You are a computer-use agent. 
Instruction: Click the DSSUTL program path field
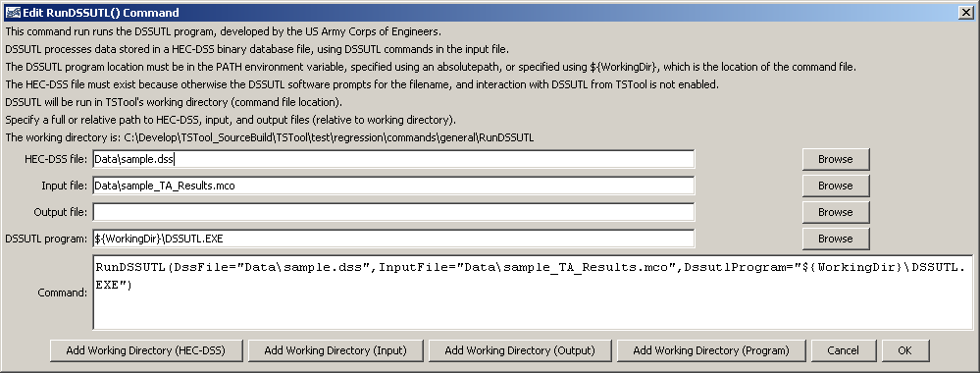pyautogui.click(x=393, y=239)
